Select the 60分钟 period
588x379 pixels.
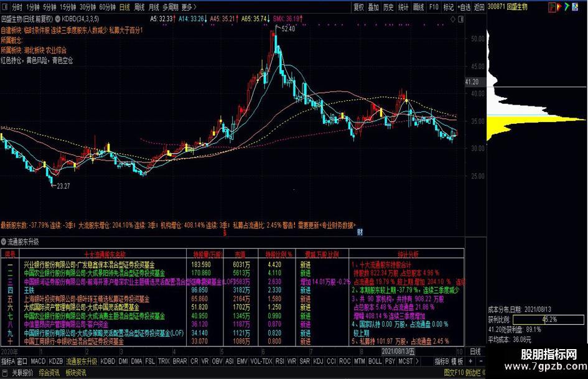[x=107, y=7]
